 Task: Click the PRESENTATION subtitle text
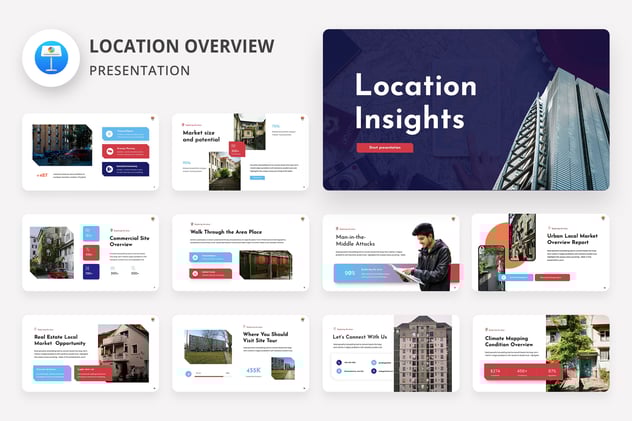(x=139, y=71)
